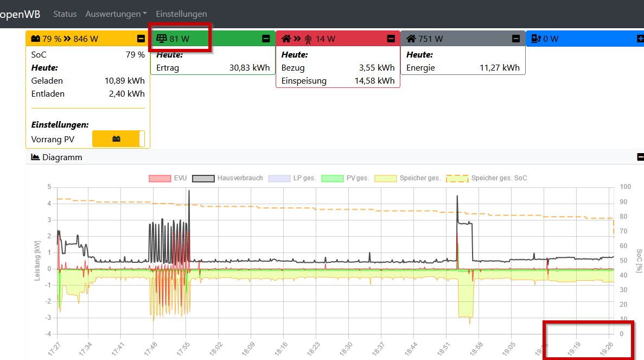644x360 pixels.
Task: Click the chart icon next to Diagramm
Action: 36,157
